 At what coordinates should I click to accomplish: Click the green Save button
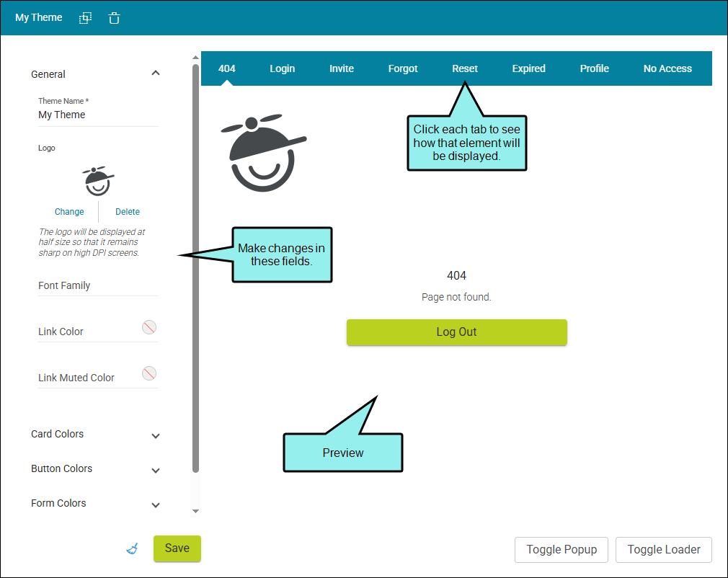(177, 548)
